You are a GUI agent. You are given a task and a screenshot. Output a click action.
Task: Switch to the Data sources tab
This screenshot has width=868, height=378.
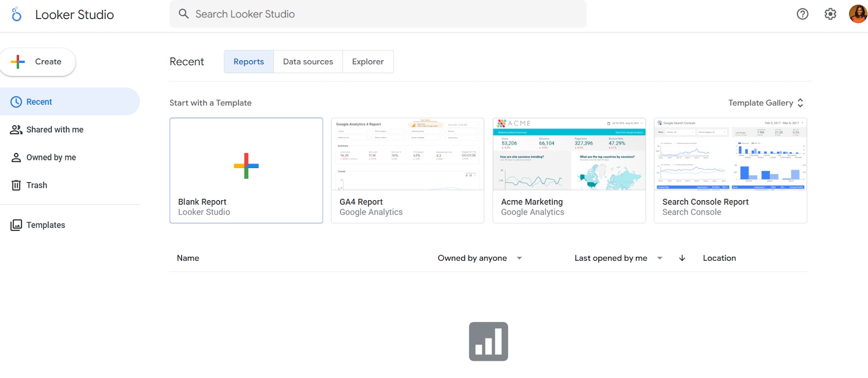308,62
